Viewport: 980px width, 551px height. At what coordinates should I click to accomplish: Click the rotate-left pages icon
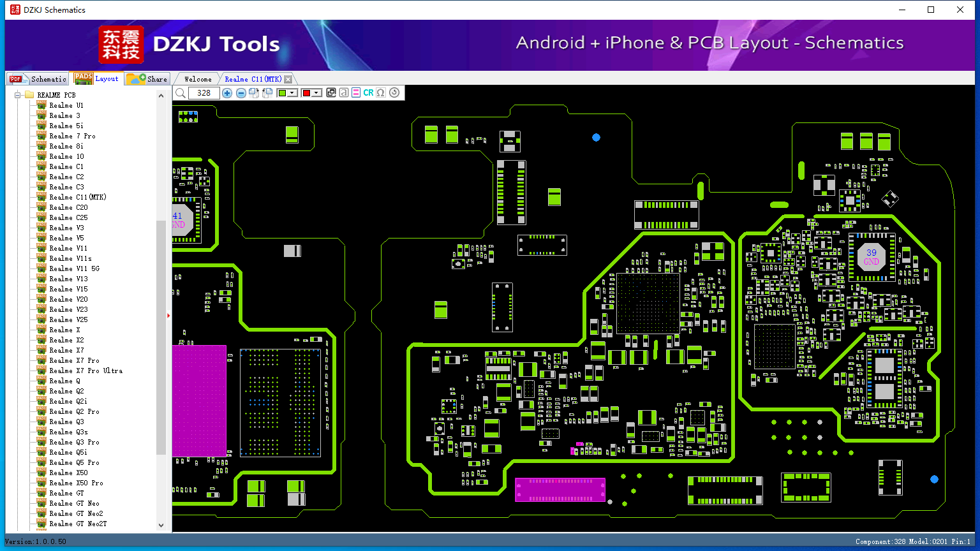point(267,93)
